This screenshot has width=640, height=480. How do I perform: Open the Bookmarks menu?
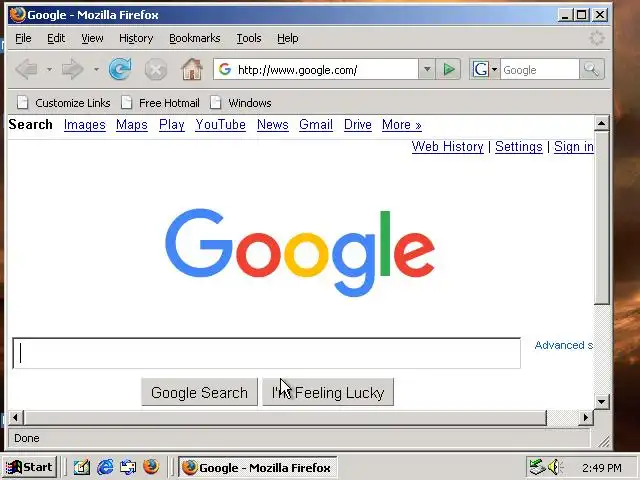195,38
